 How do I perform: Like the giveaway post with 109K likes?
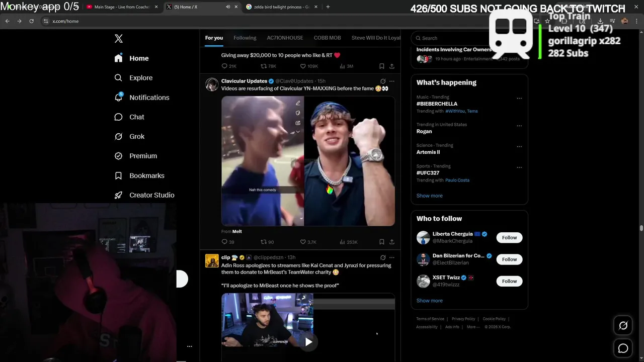pyautogui.click(x=309, y=66)
